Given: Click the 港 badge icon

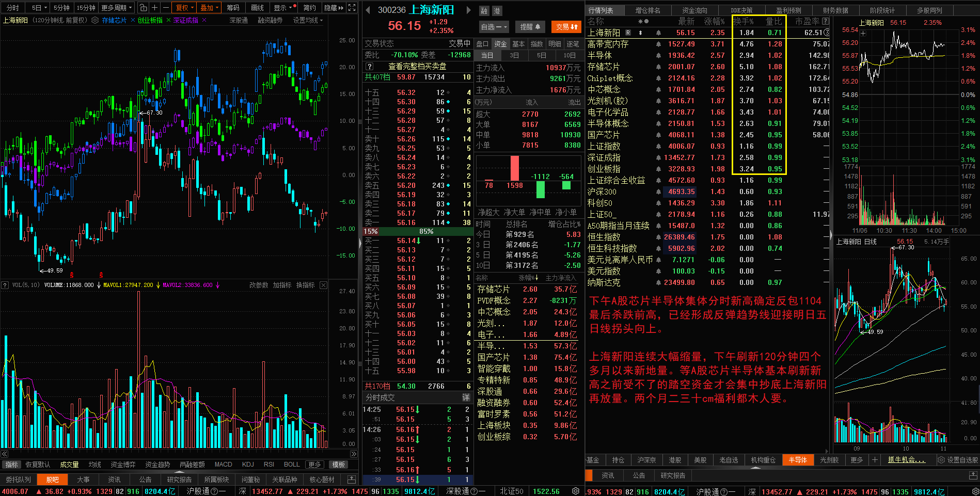Looking at the screenshot, I should tap(497, 11).
